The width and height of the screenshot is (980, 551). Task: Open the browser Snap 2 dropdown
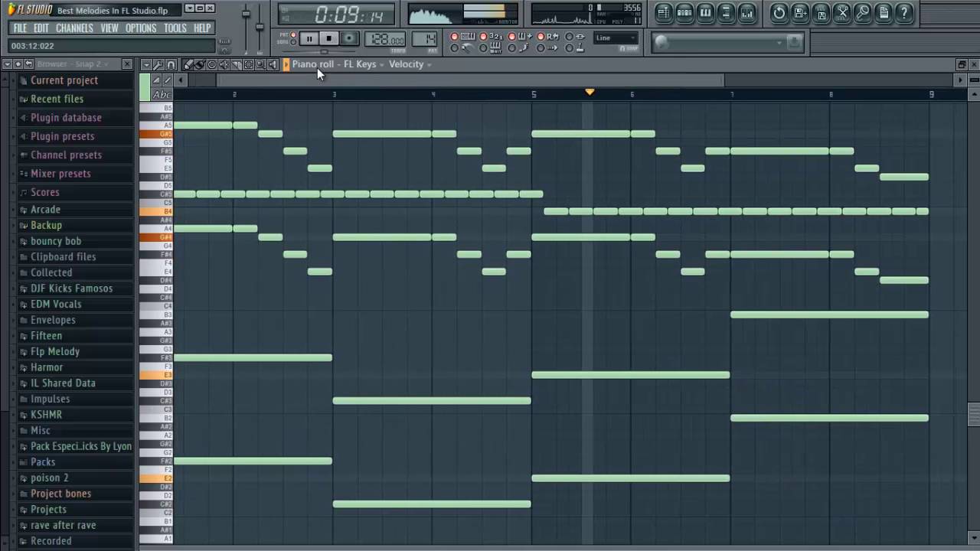[73, 64]
